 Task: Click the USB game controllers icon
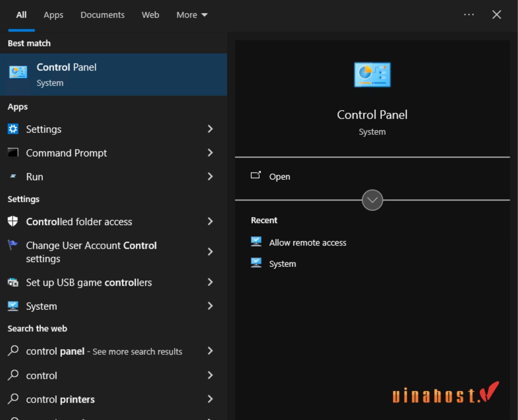(x=13, y=282)
